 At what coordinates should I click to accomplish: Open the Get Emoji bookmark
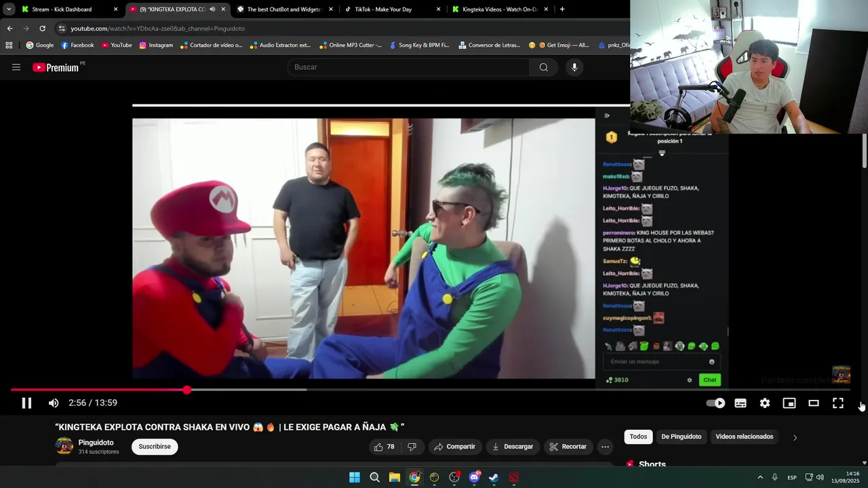coord(559,45)
